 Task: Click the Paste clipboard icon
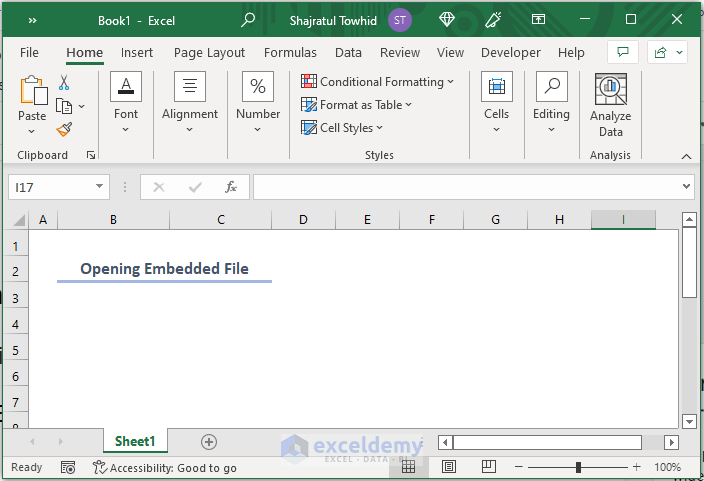(34, 91)
